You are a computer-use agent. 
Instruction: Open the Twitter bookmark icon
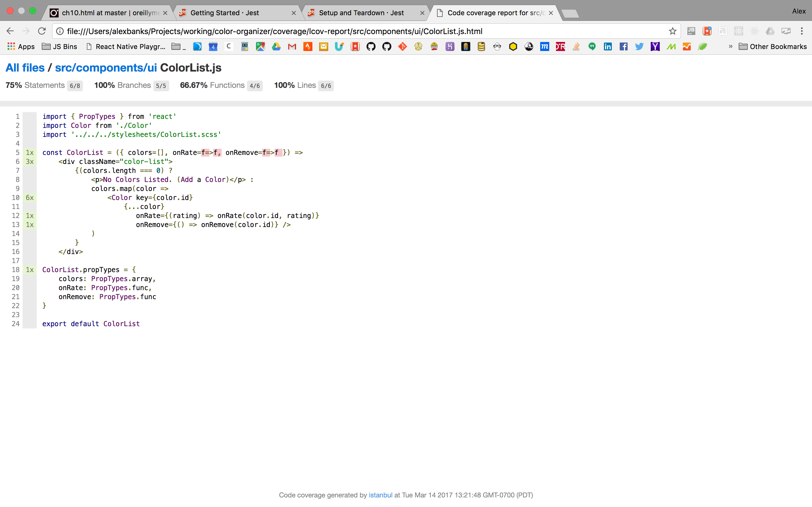pos(639,46)
